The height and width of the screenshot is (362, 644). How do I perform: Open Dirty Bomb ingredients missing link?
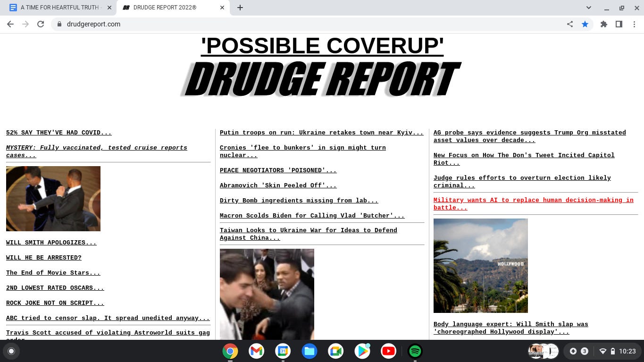(299, 201)
